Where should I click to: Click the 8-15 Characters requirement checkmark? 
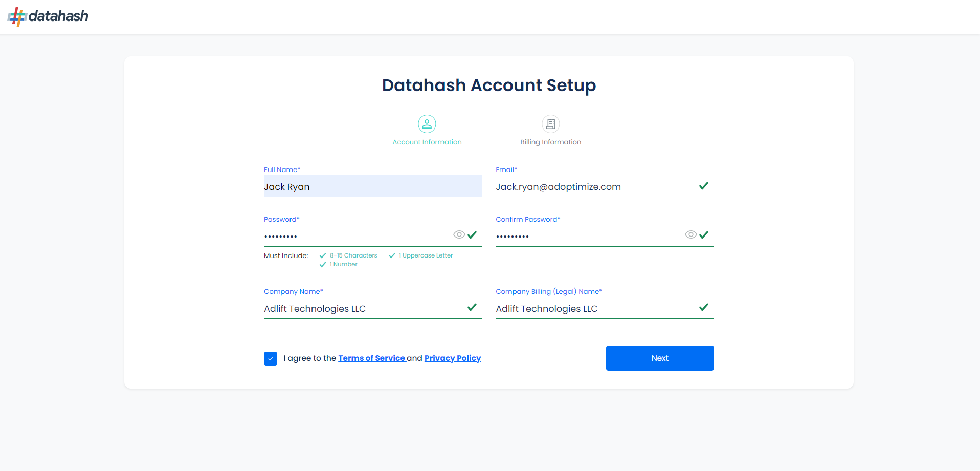coord(323,255)
